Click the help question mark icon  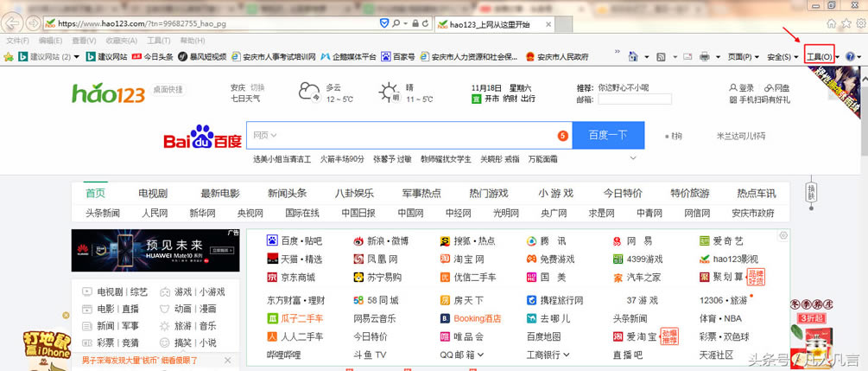pyautogui.click(x=849, y=57)
